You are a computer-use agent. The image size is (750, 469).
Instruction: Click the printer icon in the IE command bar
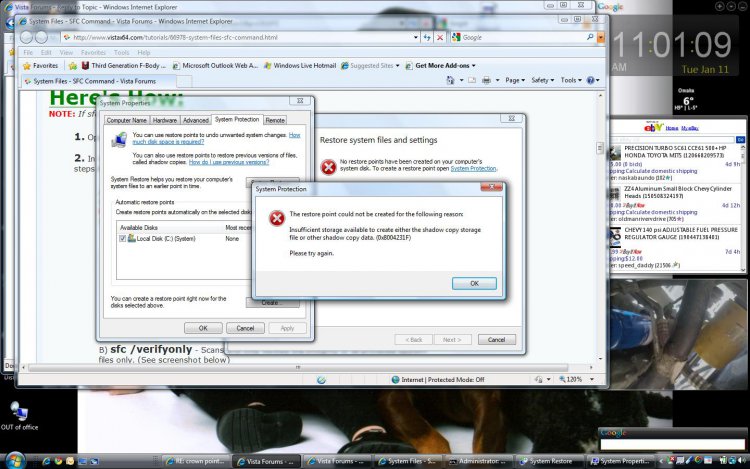(x=486, y=80)
